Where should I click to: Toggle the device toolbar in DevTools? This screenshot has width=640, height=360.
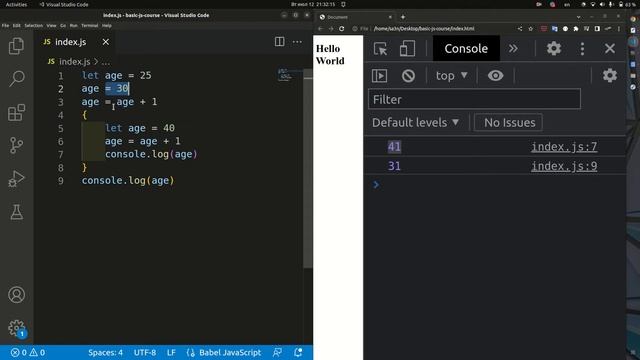click(x=407, y=49)
